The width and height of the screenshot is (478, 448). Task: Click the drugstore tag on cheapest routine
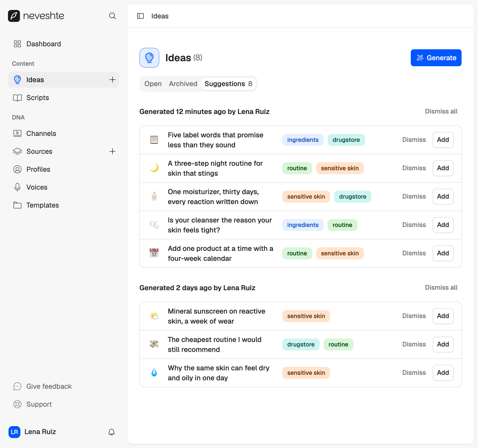pos(301,344)
